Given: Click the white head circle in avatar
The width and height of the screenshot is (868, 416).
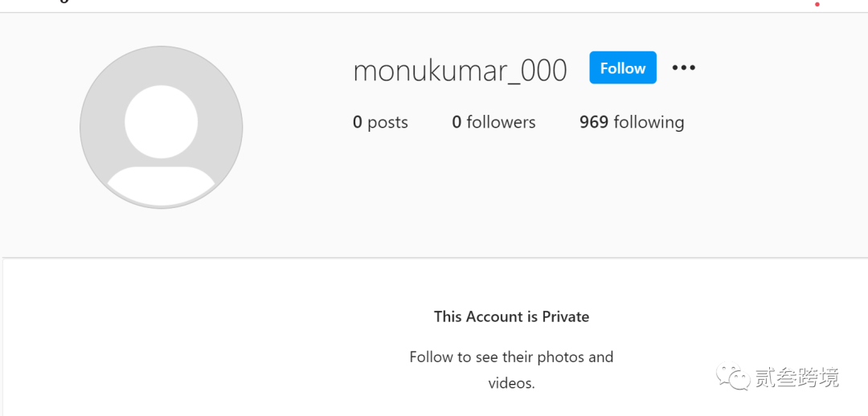Looking at the screenshot, I should coord(162,121).
